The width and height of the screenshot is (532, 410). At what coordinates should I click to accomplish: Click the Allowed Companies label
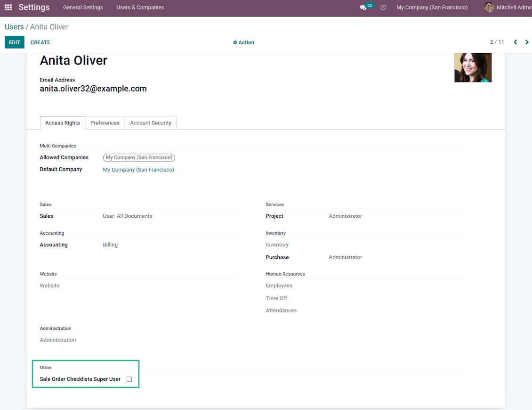click(64, 157)
